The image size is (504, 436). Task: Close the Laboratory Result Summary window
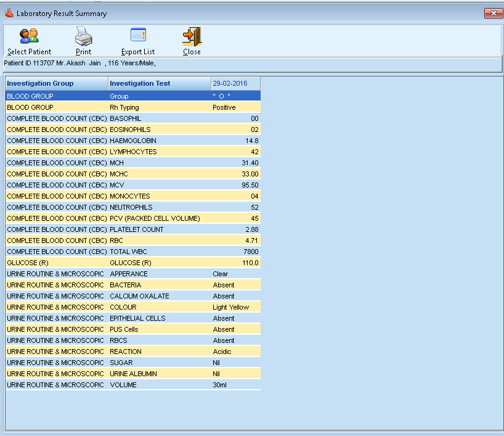(494, 13)
